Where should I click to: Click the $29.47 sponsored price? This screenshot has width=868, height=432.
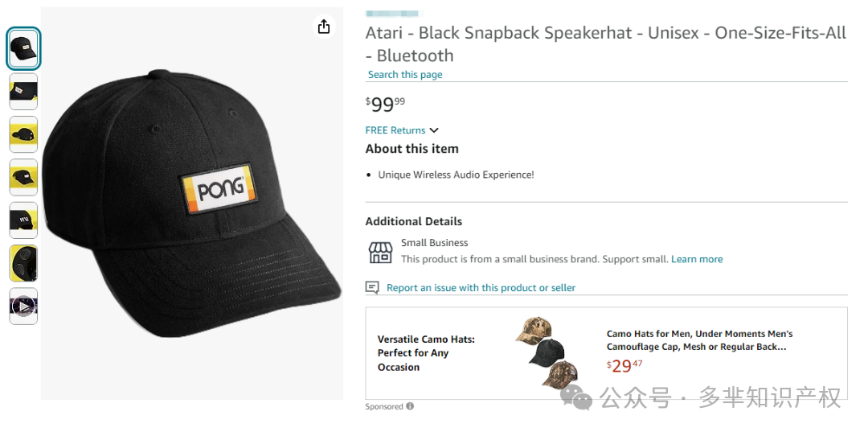(624, 365)
